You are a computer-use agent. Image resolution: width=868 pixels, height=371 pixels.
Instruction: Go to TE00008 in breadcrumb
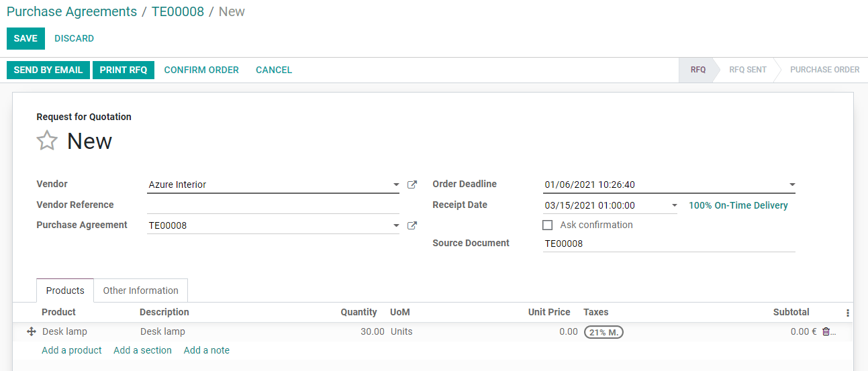(x=178, y=11)
